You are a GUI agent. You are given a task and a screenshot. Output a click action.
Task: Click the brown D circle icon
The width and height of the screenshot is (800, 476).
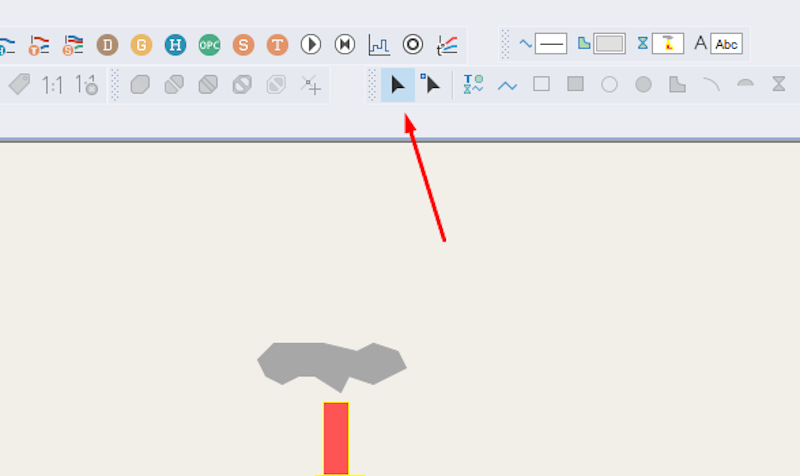tap(107, 44)
